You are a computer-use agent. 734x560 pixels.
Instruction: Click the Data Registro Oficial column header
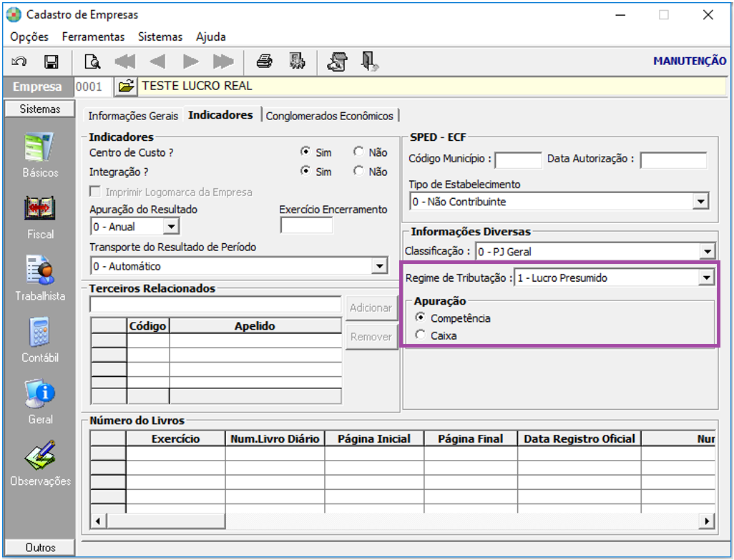click(x=579, y=439)
